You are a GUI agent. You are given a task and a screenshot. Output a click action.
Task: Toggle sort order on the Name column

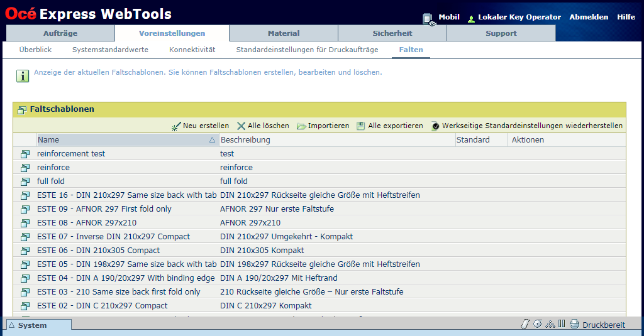126,140
